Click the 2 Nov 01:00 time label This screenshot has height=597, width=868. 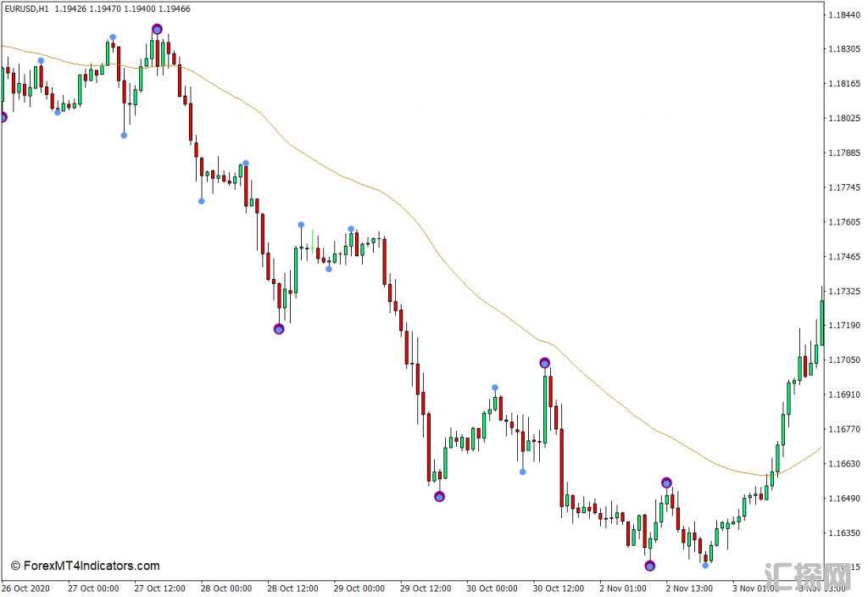(x=624, y=589)
